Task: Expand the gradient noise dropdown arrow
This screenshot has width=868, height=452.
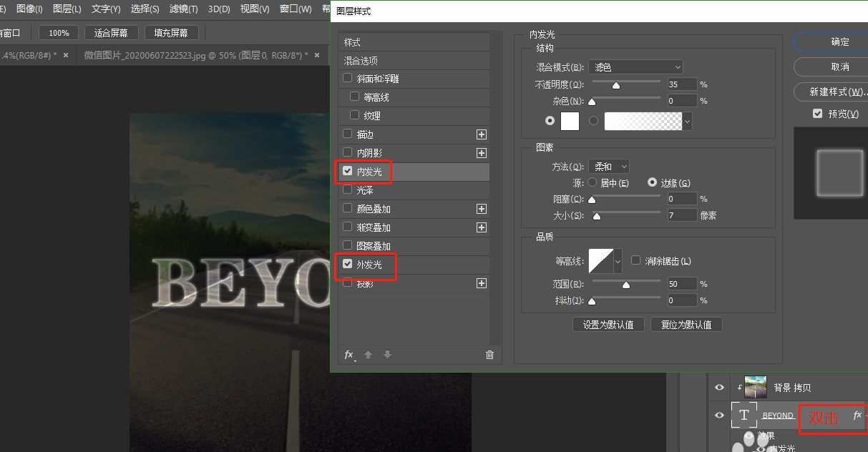Action: pos(686,121)
